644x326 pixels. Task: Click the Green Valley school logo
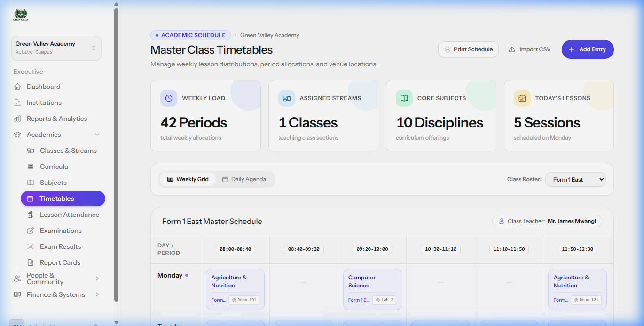tap(21, 15)
